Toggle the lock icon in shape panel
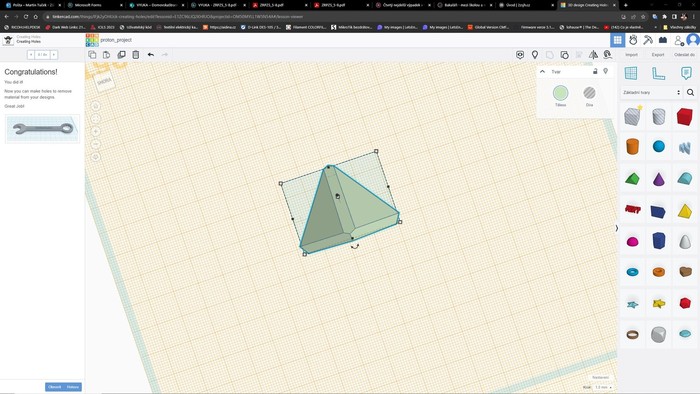This screenshot has height=394, width=700. (595, 71)
